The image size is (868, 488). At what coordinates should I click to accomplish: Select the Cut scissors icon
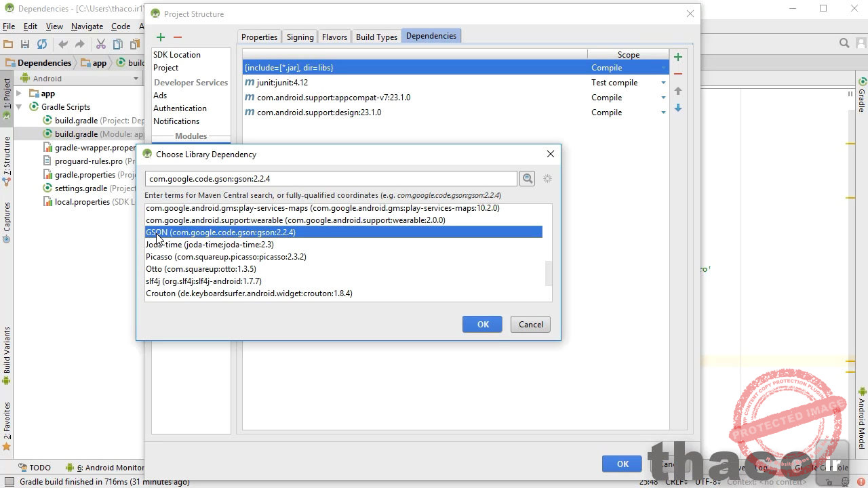coord(100,43)
